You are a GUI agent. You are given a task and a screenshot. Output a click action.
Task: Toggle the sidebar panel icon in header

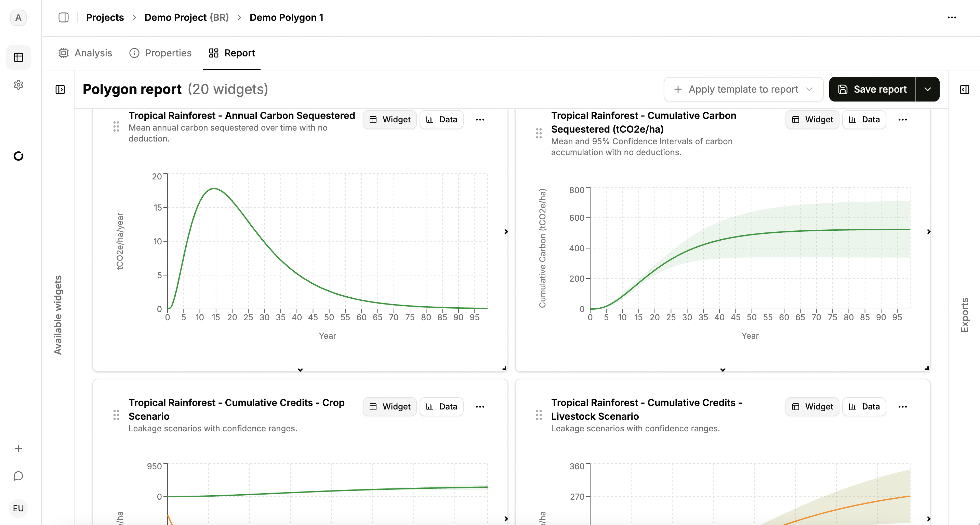tap(64, 17)
